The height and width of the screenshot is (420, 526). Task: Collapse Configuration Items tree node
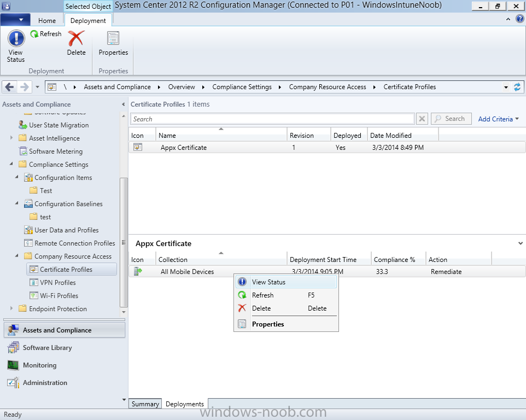coord(17,177)
